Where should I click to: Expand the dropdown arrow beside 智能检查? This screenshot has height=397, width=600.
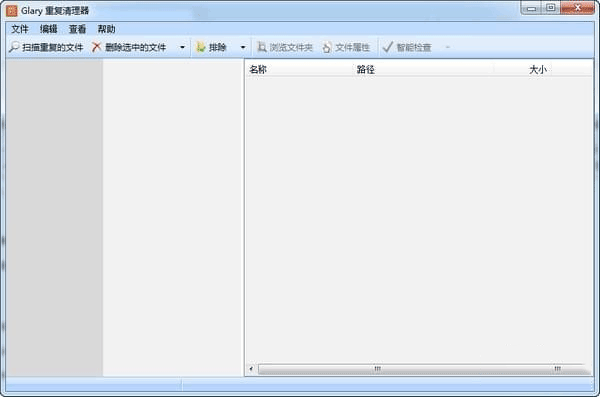coord(448,47)
